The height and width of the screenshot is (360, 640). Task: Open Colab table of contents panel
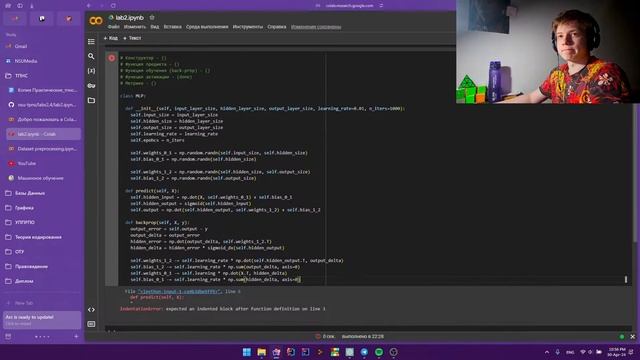(91, 42)
